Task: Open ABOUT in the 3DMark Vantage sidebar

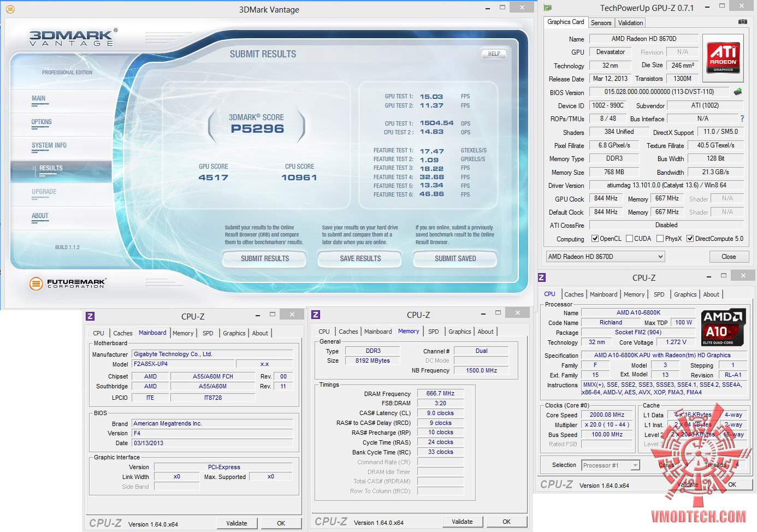Action: 40,216
